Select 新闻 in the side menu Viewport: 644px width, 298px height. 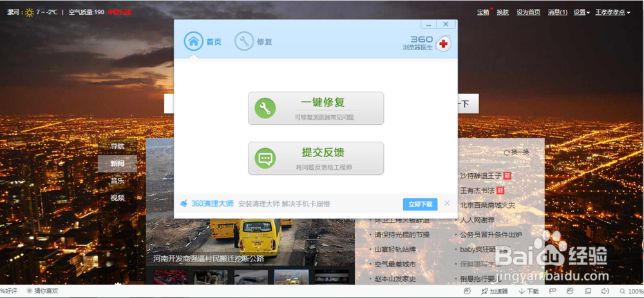(117, 163)
